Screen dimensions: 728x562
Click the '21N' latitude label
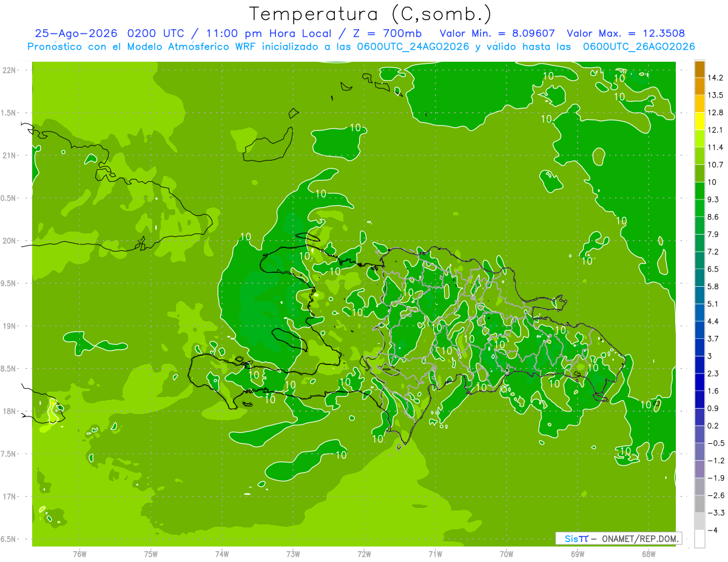pyautogui.click(x=9, y=156)
